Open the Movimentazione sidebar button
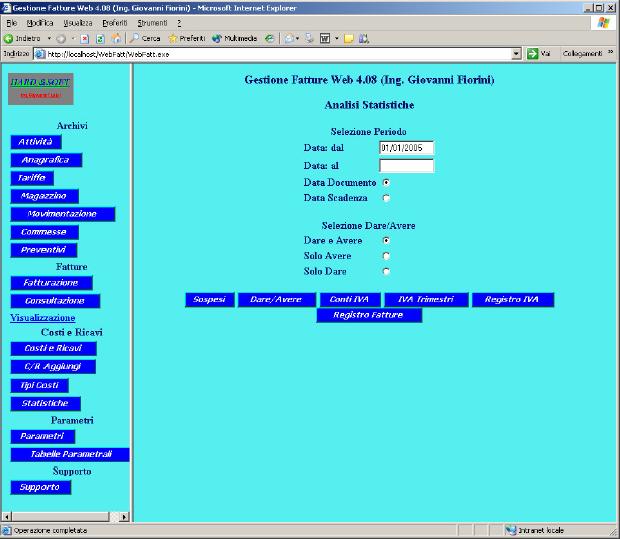The width and height of the screenshot is (620, 539). coord(62,214)
